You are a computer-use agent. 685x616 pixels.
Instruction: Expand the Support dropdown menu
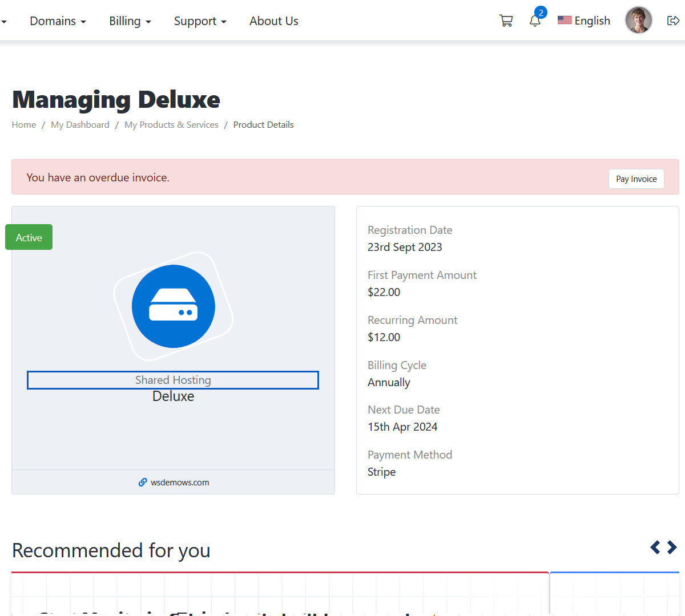pos(200,21)
